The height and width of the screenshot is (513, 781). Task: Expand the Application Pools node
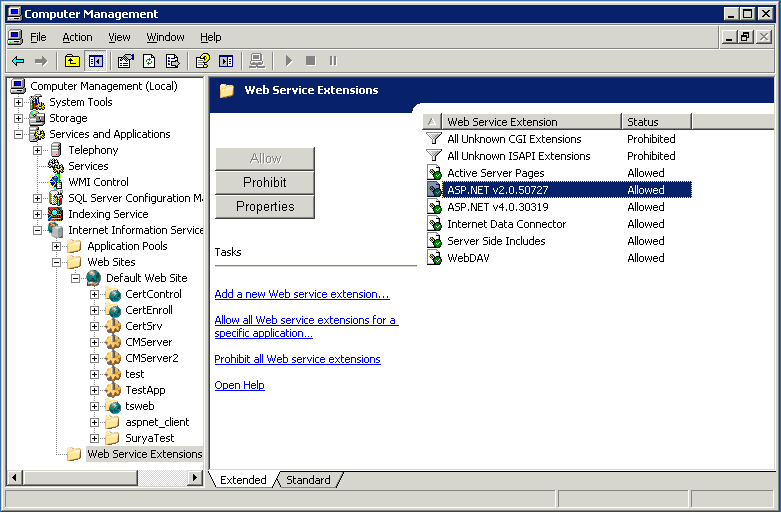[56, 246]
